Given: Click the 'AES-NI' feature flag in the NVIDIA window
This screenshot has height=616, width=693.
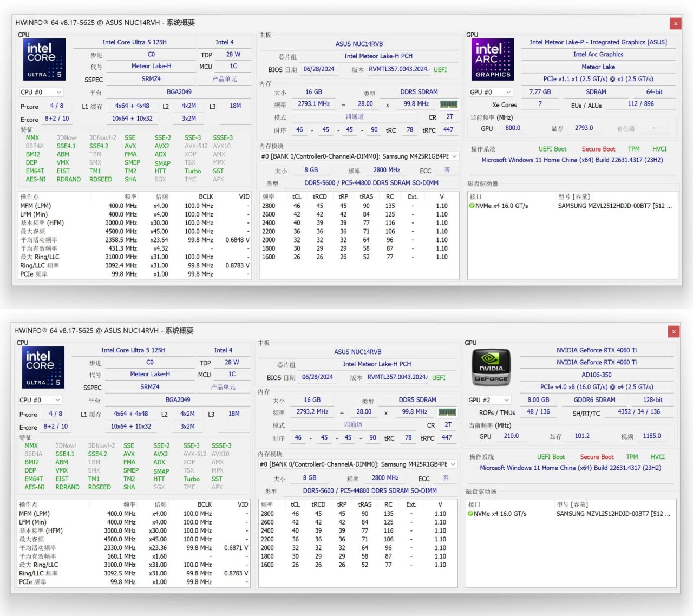Looking at the screenshot, I should coord(34,487).
